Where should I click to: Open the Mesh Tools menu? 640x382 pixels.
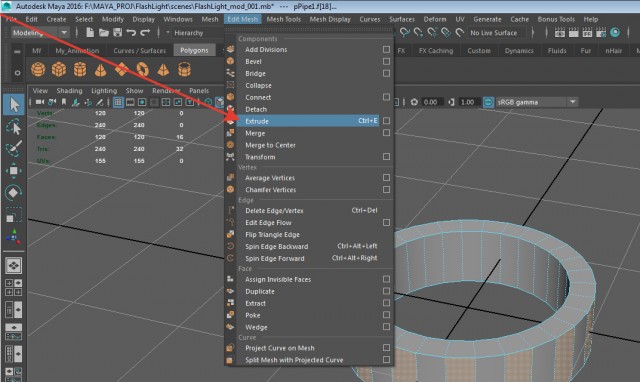click(283, 19)
